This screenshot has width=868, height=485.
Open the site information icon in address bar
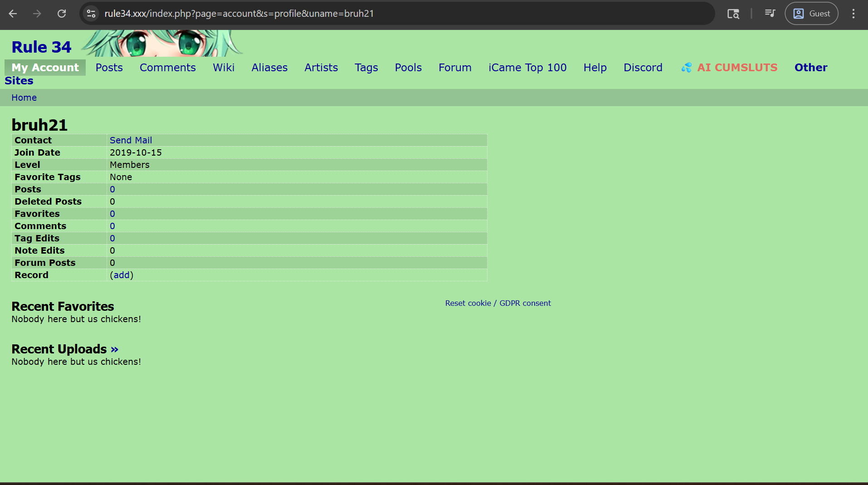point(91,14)
